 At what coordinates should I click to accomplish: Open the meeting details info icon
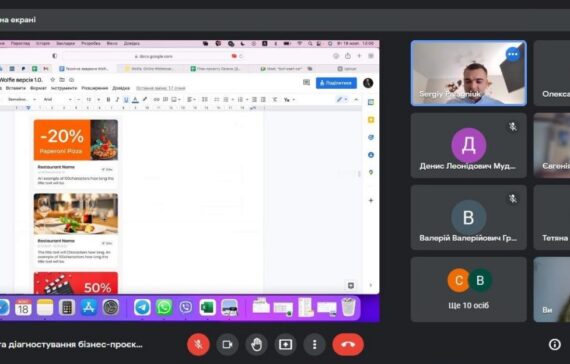click(x=554, y=344)
